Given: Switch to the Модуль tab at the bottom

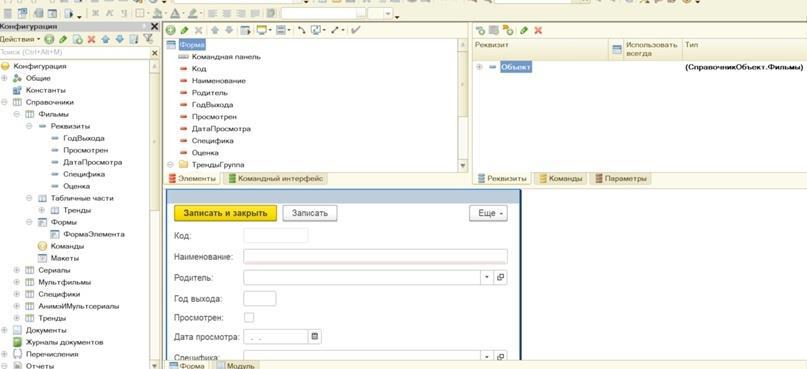Looking at the screenshot, I should coord(235,365).
